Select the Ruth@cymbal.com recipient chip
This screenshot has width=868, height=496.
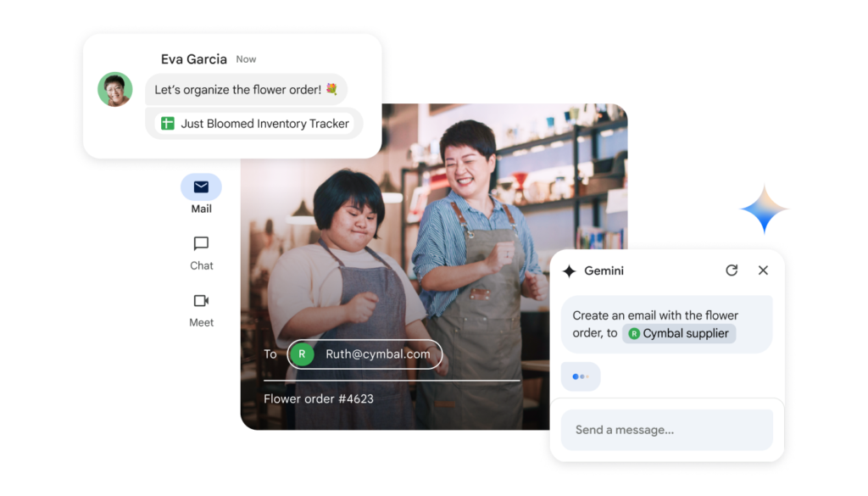click(365, 354)
